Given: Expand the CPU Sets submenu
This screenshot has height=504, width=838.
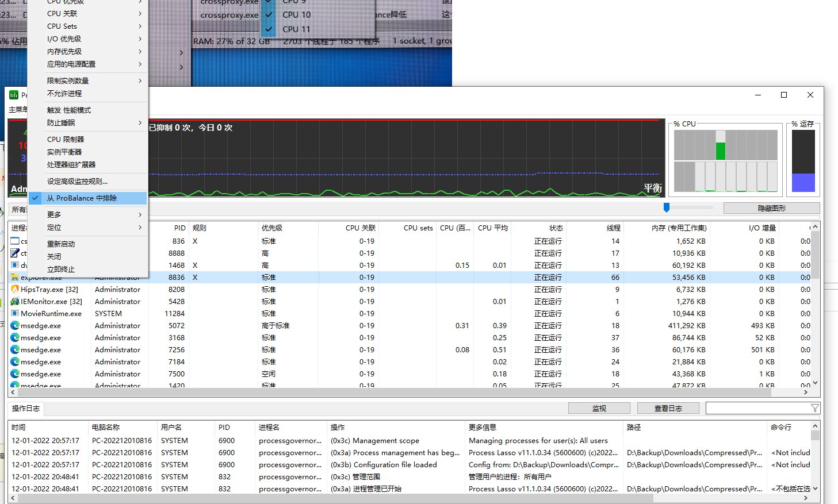Looking at the screenshot, I should click(x=88, y=26).
